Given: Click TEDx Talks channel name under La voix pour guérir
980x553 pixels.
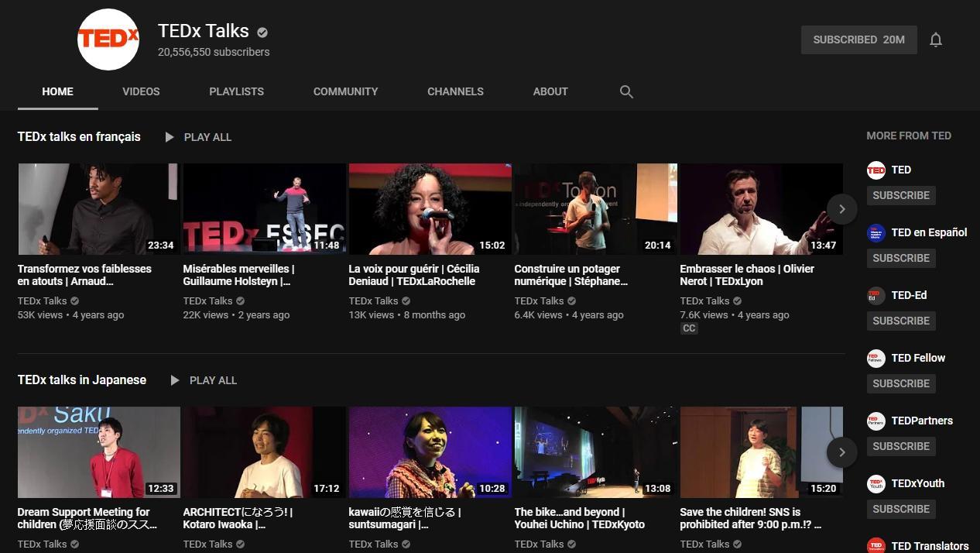Looking at the screenshot, I should [x=374, y=301].
